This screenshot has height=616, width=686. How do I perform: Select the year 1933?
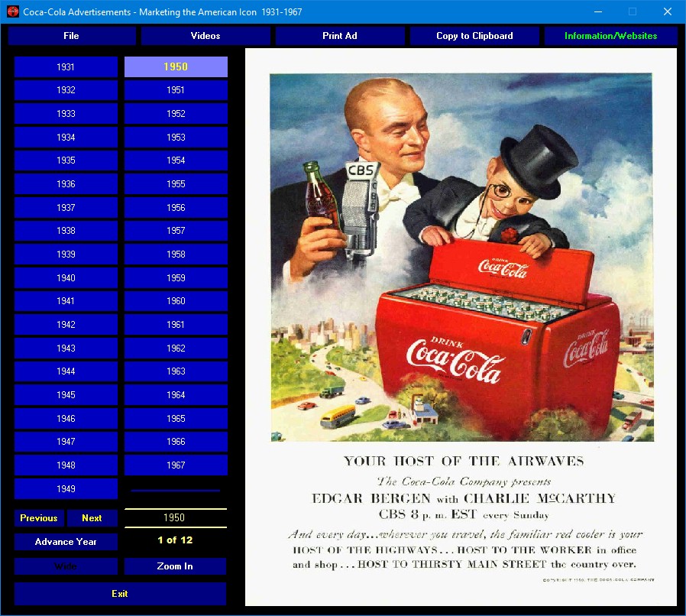66,114
